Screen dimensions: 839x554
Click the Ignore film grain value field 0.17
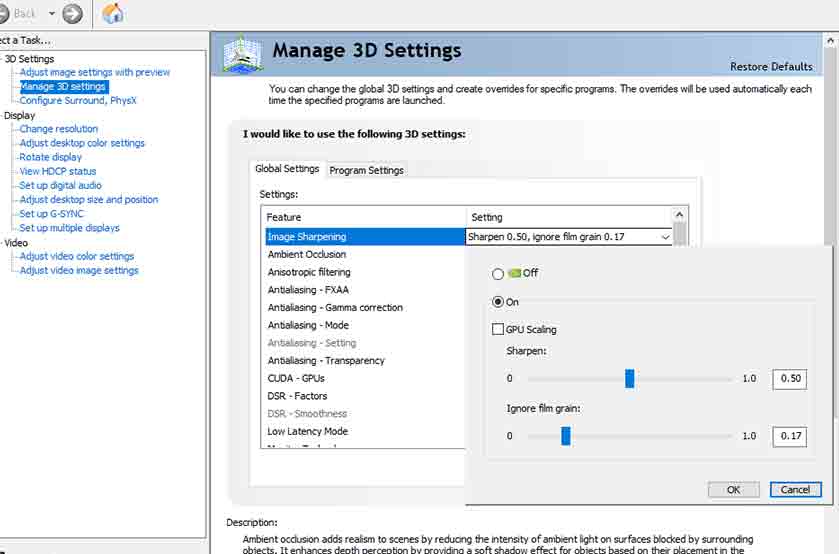[790, 436]
